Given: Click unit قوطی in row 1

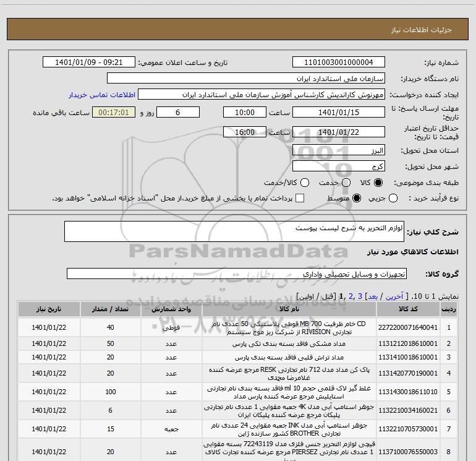Looking at the screenshot, I should point(171,328).
